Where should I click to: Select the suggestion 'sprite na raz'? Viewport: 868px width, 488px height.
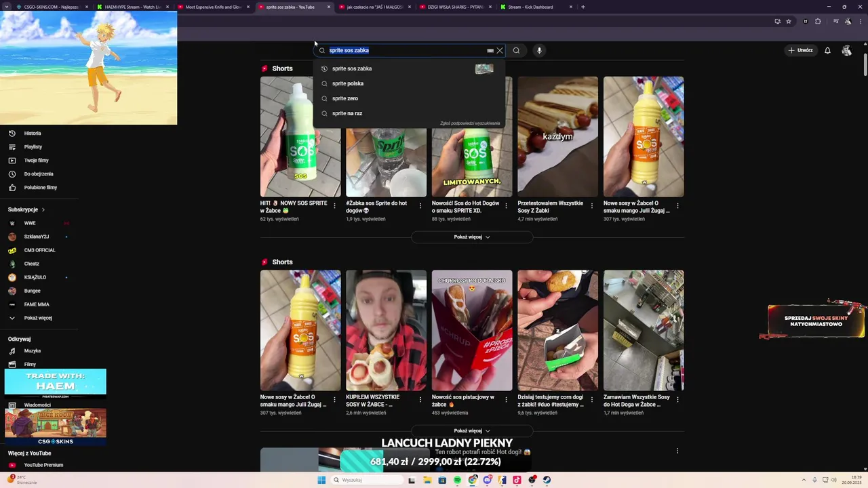pyautogui.click(x=409, y=113)
